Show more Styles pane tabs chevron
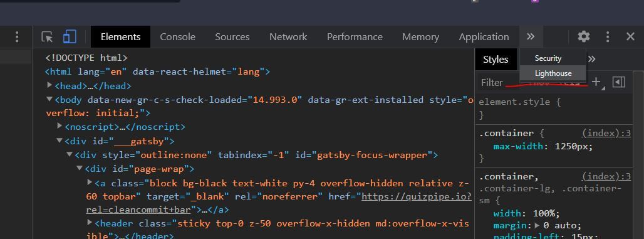This screenshot has width=644, height=239. [x=592, y=59]
